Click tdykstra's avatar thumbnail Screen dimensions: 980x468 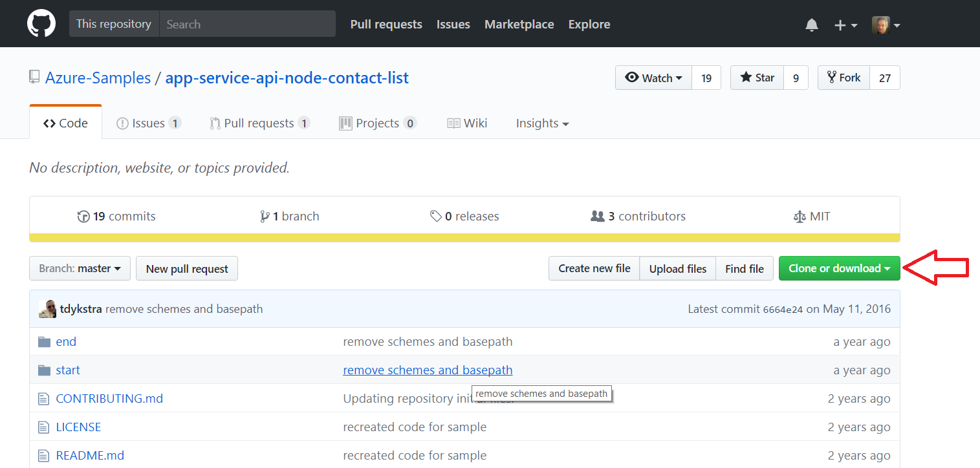tap(47, 309)
